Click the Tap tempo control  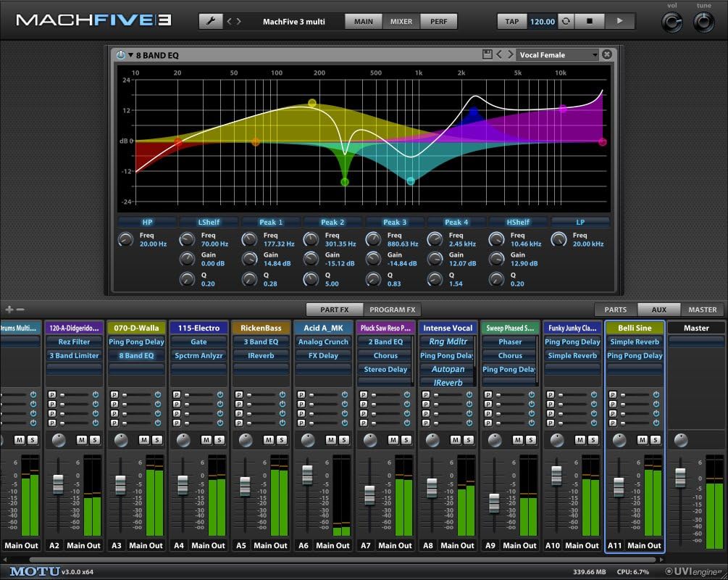511,21
